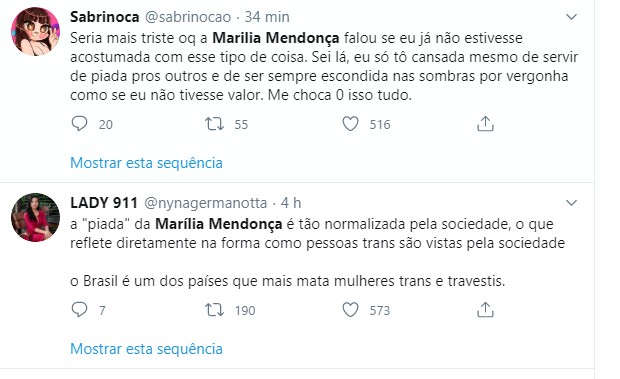620x379 pixels.
Task: Reply to LADY 911's tweet
Action: tap(79, 310)
